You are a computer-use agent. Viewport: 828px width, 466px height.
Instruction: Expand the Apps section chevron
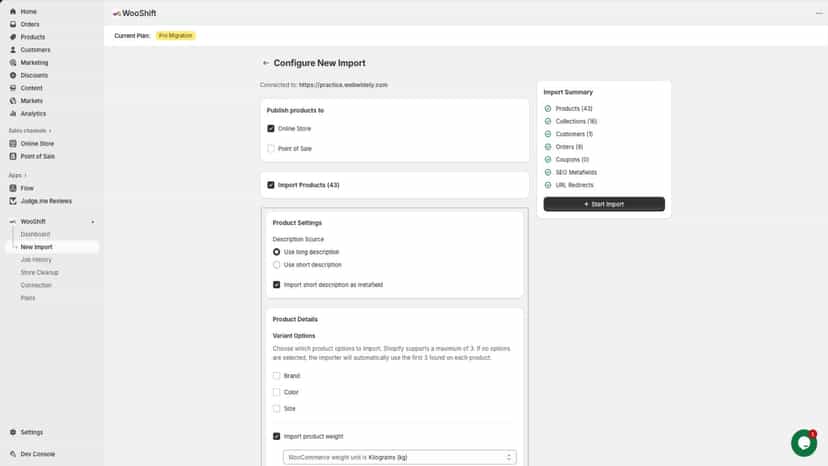[25, 175]
